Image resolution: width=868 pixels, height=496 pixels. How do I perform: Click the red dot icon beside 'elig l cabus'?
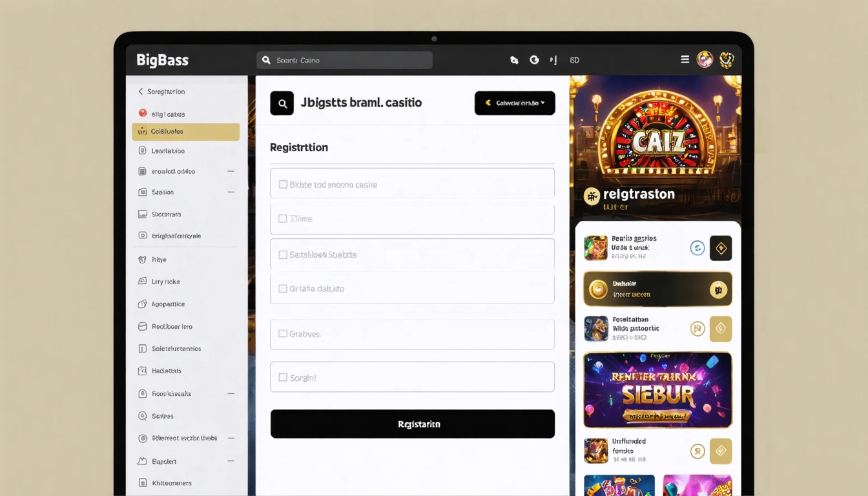[143, 114]
